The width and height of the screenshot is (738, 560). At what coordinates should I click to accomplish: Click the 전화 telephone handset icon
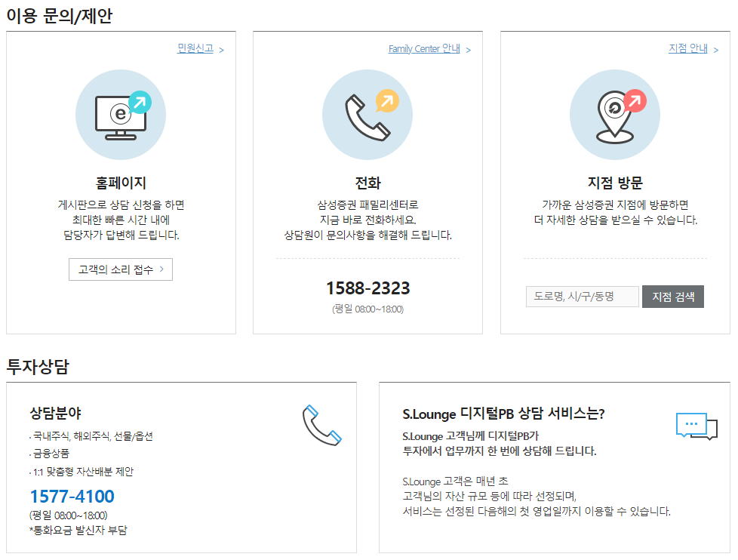coord(367,115)
